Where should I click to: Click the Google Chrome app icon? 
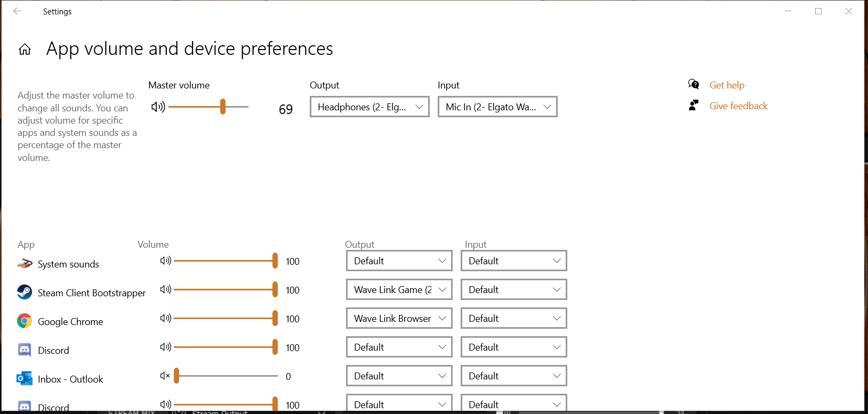tap(25, 321)
